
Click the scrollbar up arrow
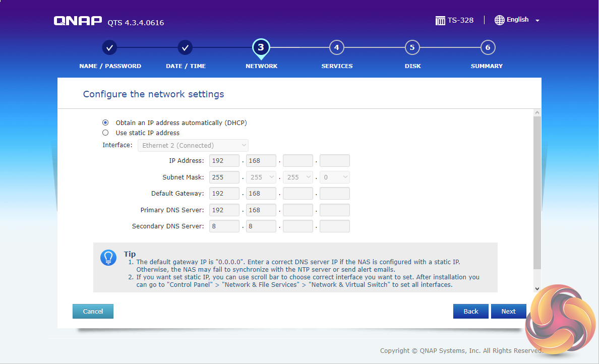click(x=537, y=112)
